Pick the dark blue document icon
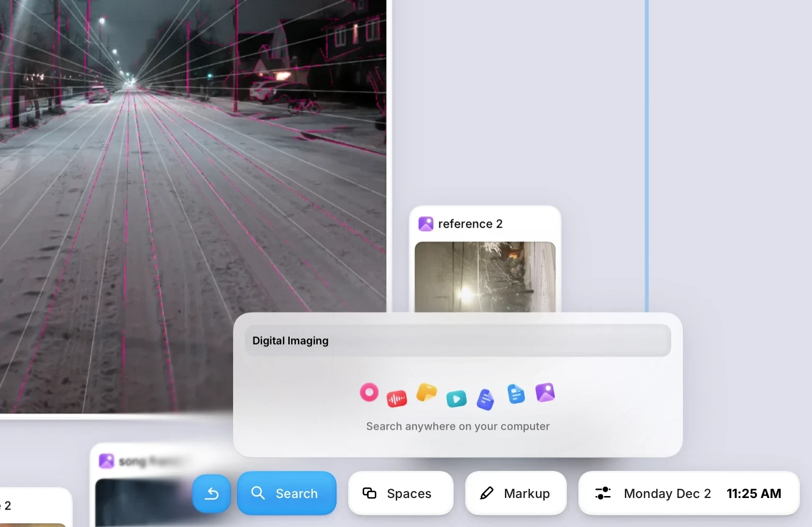This screenshot has height=527, width=812. pyautogui.click(x=486, y=399)
